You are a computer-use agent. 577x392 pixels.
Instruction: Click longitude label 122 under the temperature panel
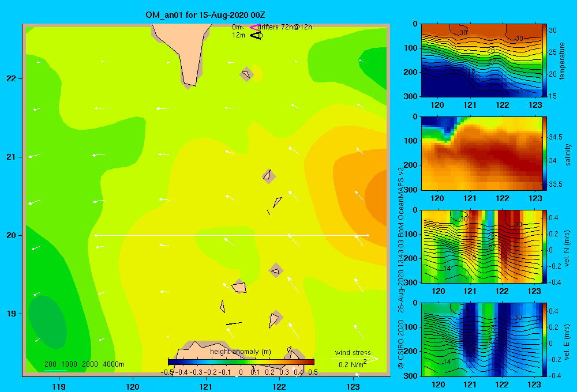click(503, 105)
